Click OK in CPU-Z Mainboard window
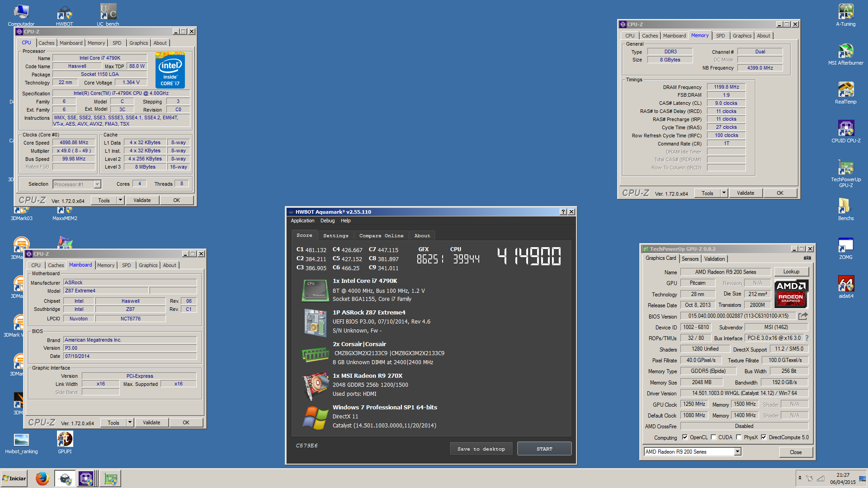 click(x=186, y=422)
